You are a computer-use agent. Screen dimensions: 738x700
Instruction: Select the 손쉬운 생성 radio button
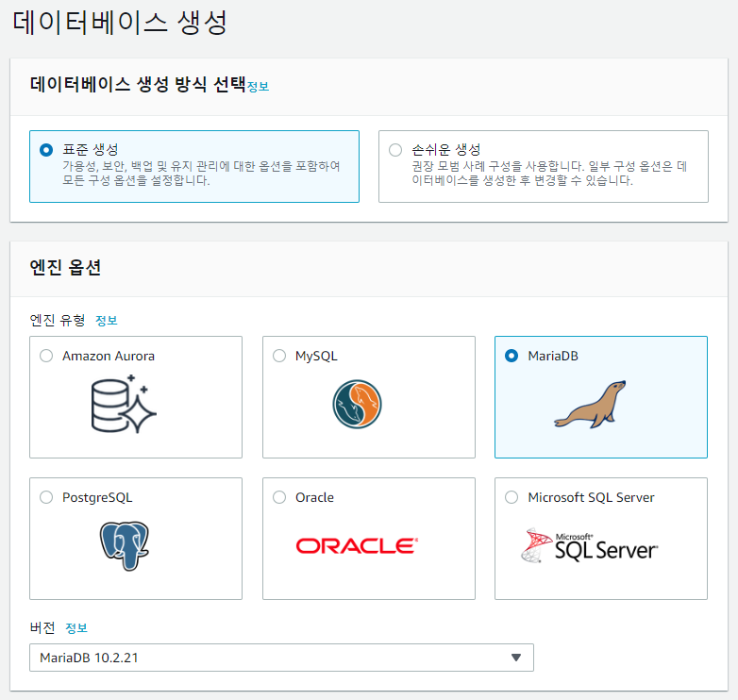point(395,150)
